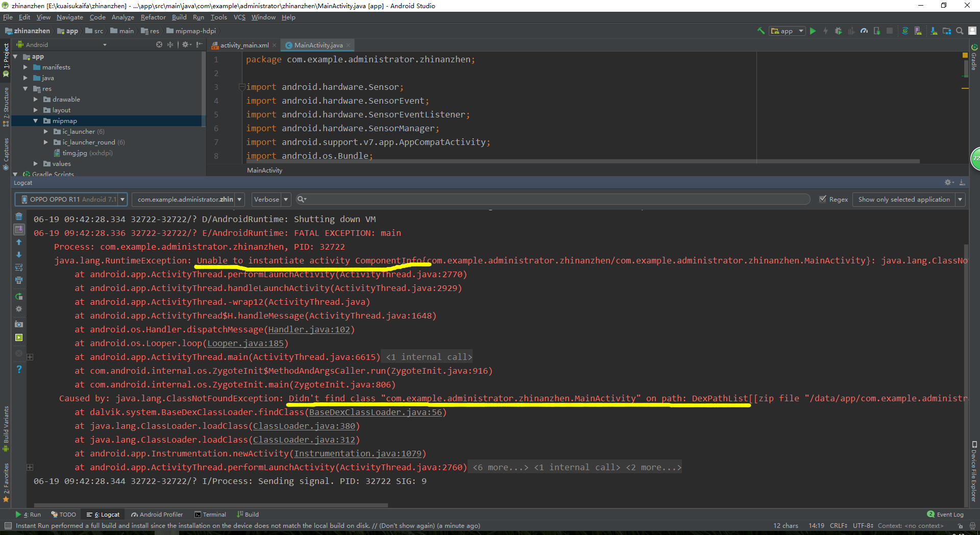Restart logcat using the green restart icon
The height and width of the screenshot is (535, 980).
[19, 297]
